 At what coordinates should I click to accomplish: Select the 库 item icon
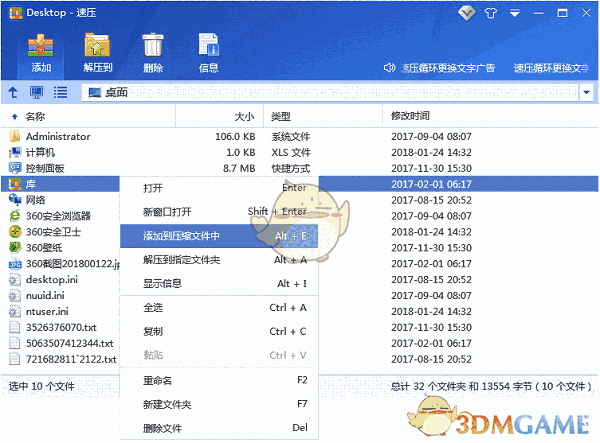coord(15,184)
